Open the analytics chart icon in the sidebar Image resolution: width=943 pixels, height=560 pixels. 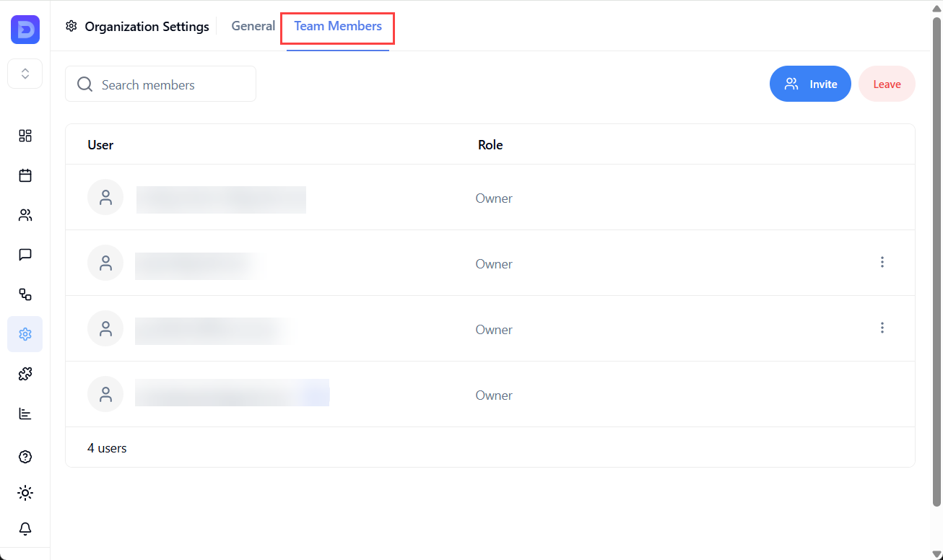pos(25,414)
